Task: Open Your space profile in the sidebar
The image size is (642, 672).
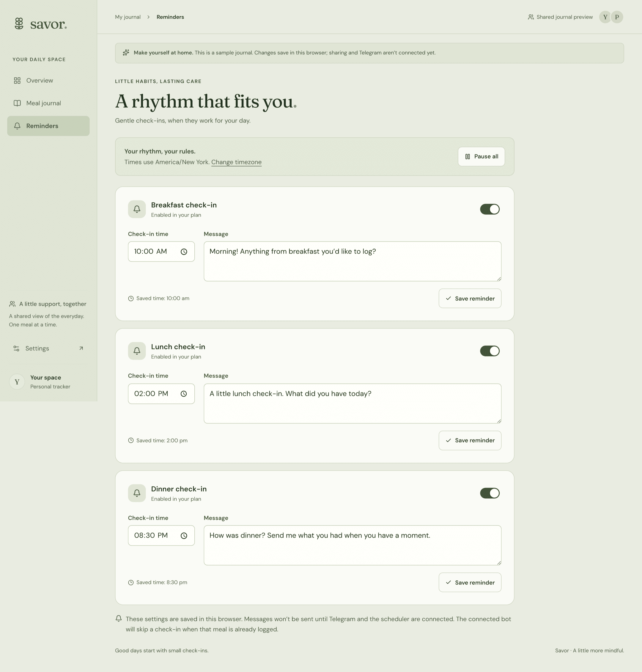Action: (x=48, y=382)
